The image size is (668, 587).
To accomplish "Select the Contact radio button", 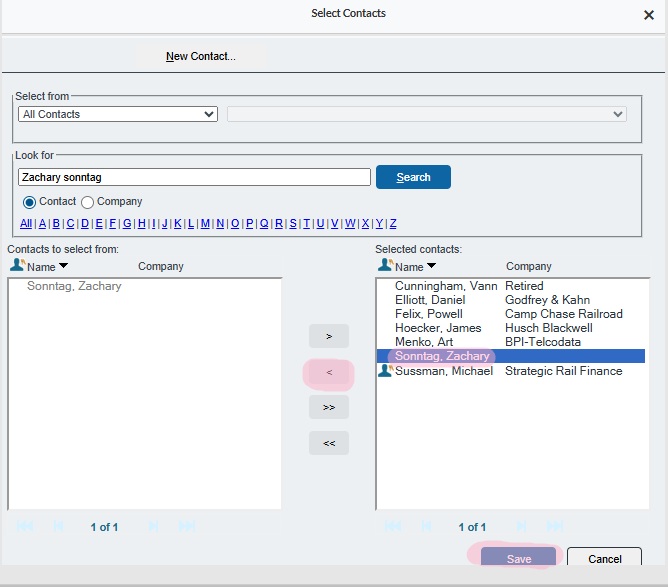I will pos(29,202).
